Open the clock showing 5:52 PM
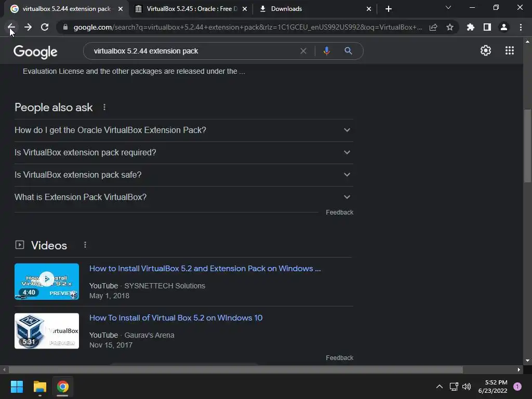 pyautogui.click(x=493, y=387)
